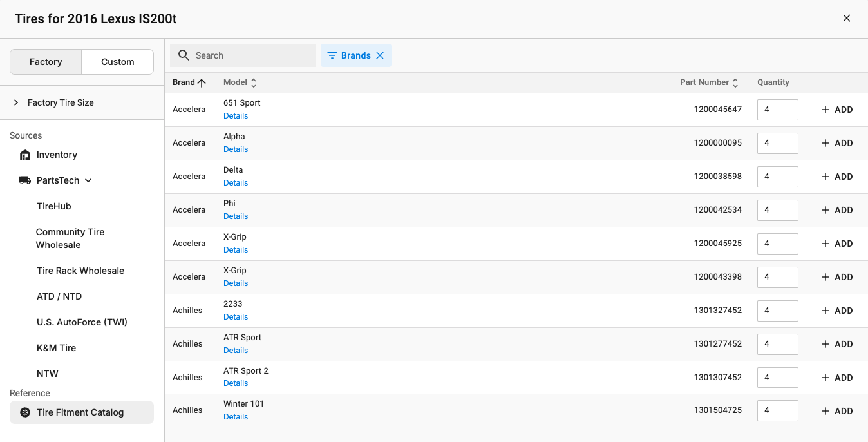This screenshot has height=442, width=868.
Task: Collapse the PartsTech sources list
Action: click(x=88, y=180)
